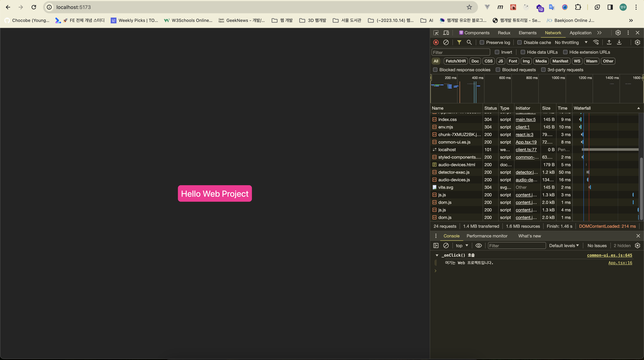Open Performance monitor drawer tab
644x360 pixels.
coord(487,236)
